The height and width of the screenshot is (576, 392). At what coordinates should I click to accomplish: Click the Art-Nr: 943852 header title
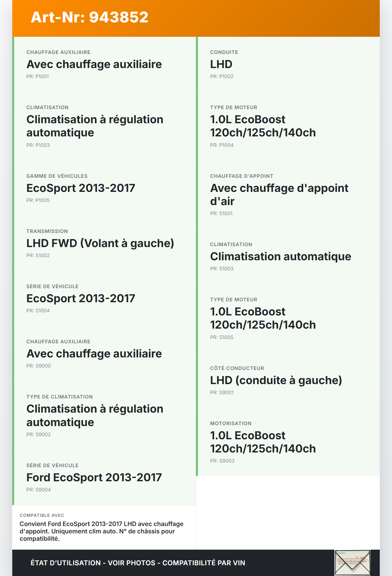point(89,17)
